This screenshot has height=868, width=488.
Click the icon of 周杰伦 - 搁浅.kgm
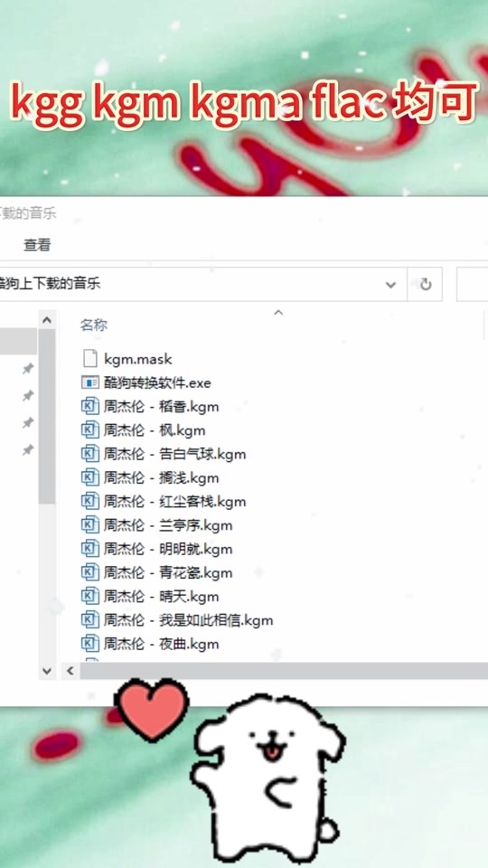(90, 477)
